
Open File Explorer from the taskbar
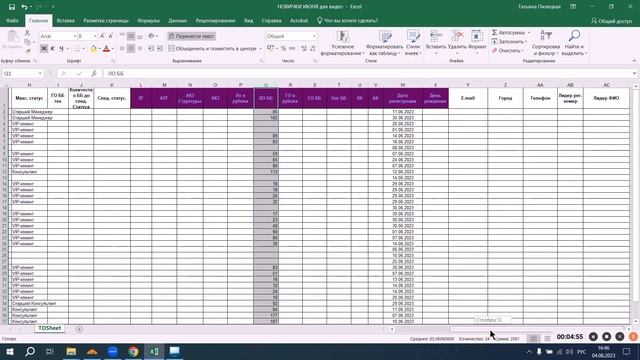[x=71, y=351]
